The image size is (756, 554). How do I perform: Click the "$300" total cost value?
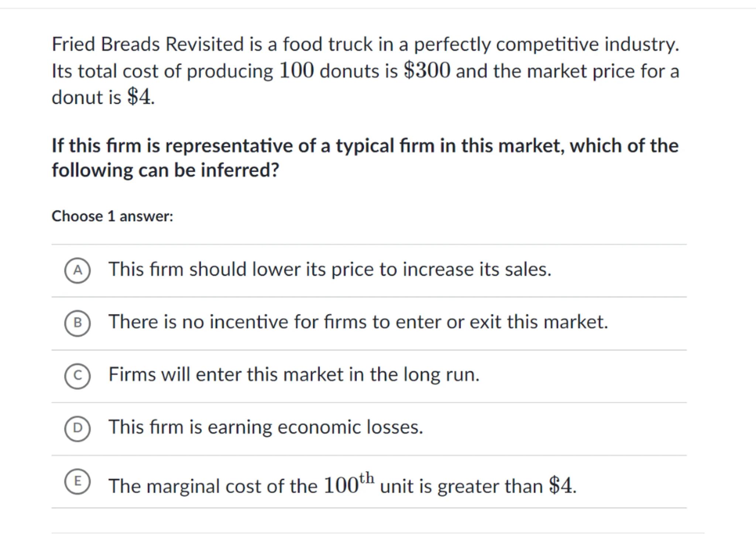click(x=427, y=70)
